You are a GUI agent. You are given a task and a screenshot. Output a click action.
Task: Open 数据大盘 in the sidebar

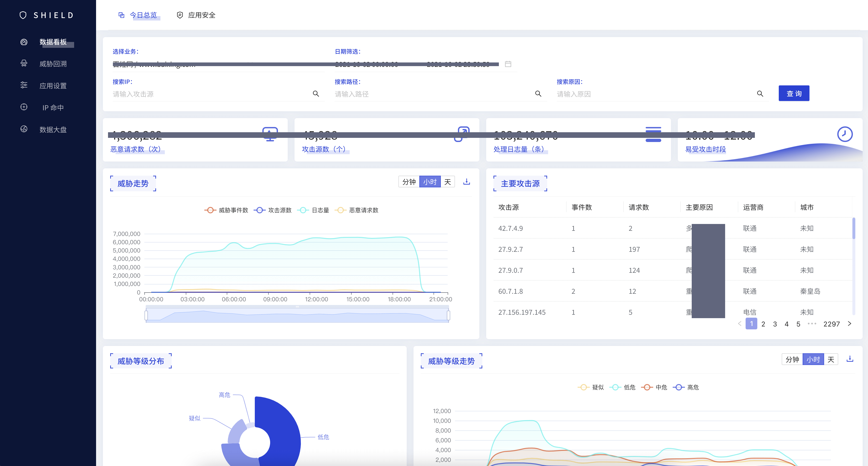(x=53, y=130)
